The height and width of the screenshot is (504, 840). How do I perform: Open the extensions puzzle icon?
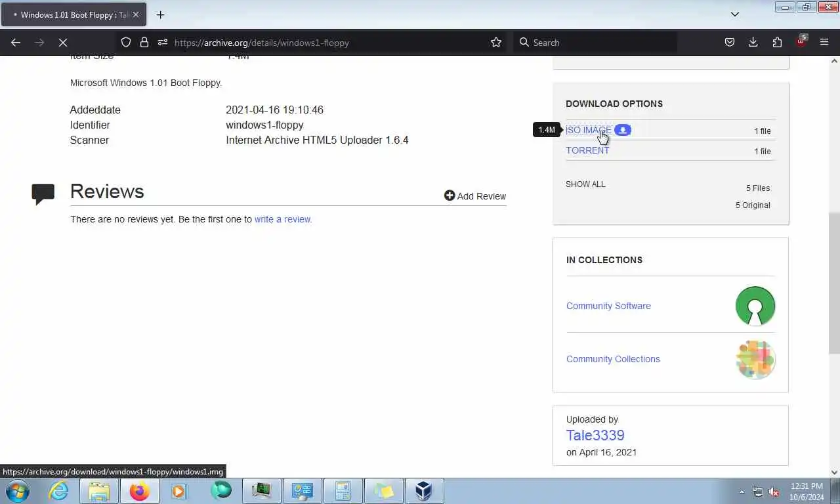(x=777, y=43)
